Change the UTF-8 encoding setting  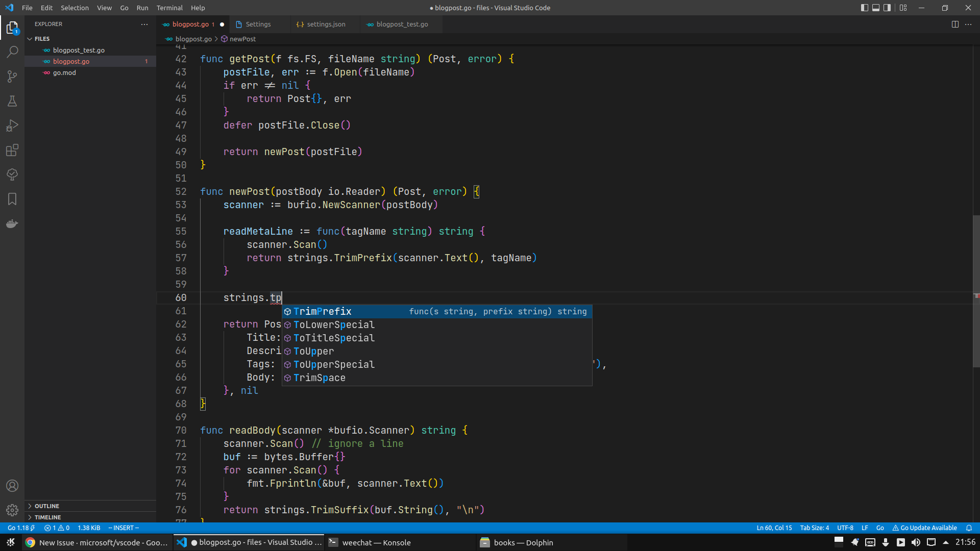845,528
